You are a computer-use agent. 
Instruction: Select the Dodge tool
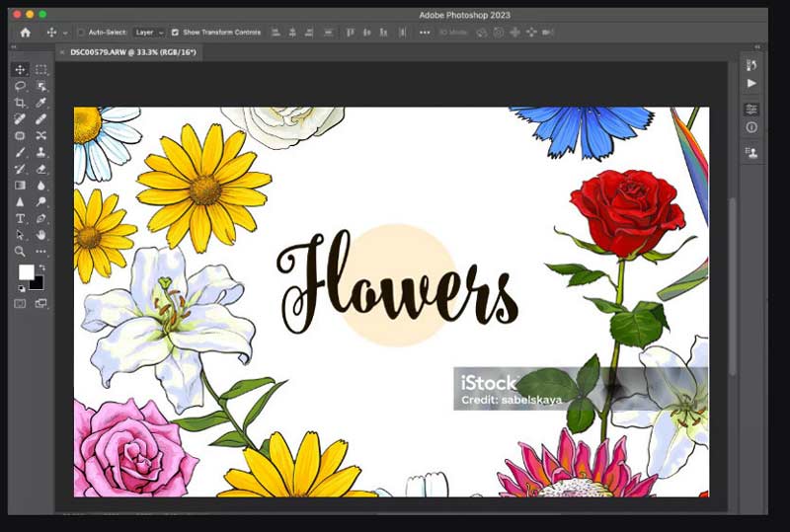click(41, 202)
